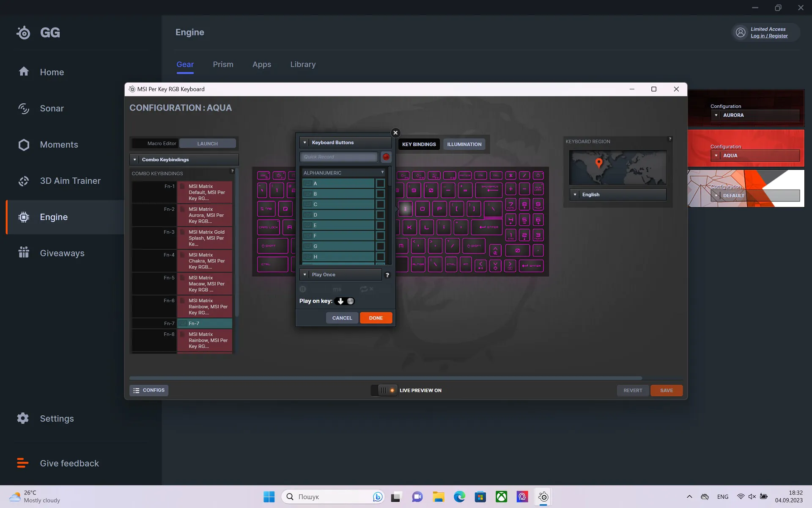Select the power key in the keyboard's top row
812x508 pixels.
tap(538, 175)
